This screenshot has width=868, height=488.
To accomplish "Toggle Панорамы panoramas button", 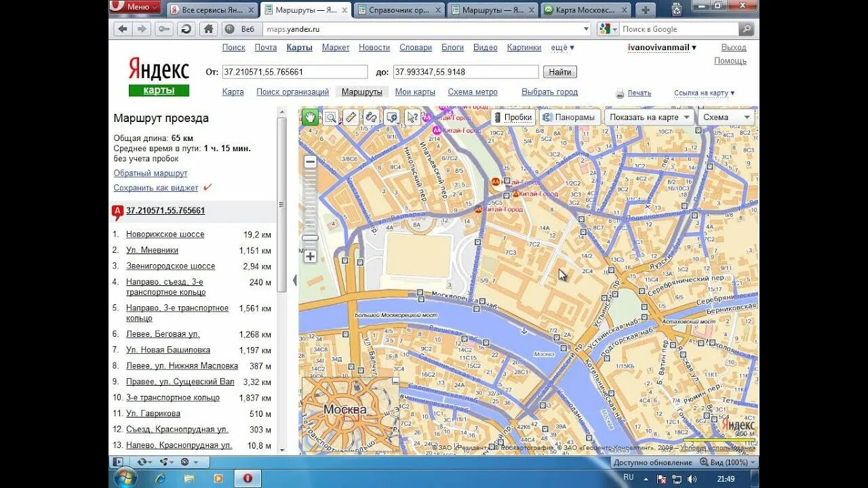I will point(569,117).
